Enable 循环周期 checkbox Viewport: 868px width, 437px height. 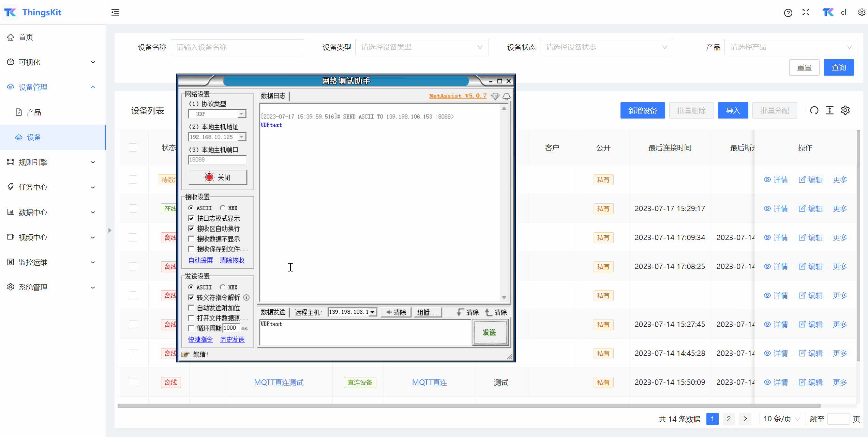click(191, 328)
